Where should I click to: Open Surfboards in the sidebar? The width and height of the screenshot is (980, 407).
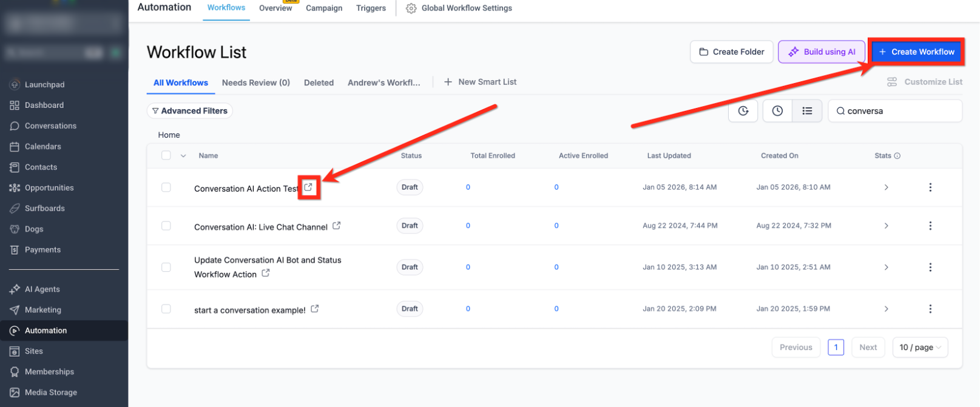44,208
